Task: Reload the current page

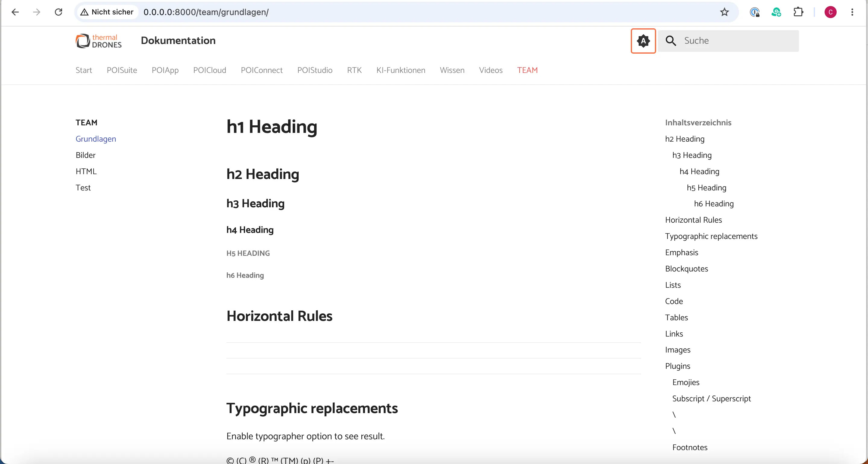Action: click(x=59, y=12)
